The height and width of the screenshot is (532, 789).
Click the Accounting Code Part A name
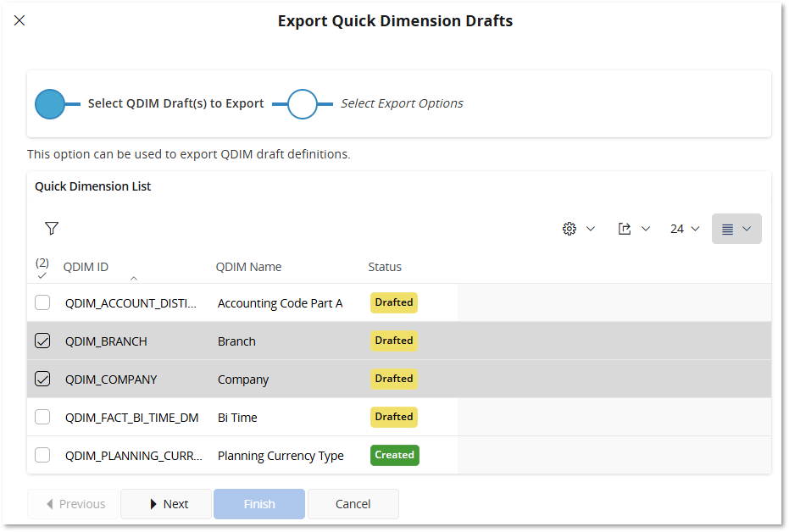click(281, 303)
